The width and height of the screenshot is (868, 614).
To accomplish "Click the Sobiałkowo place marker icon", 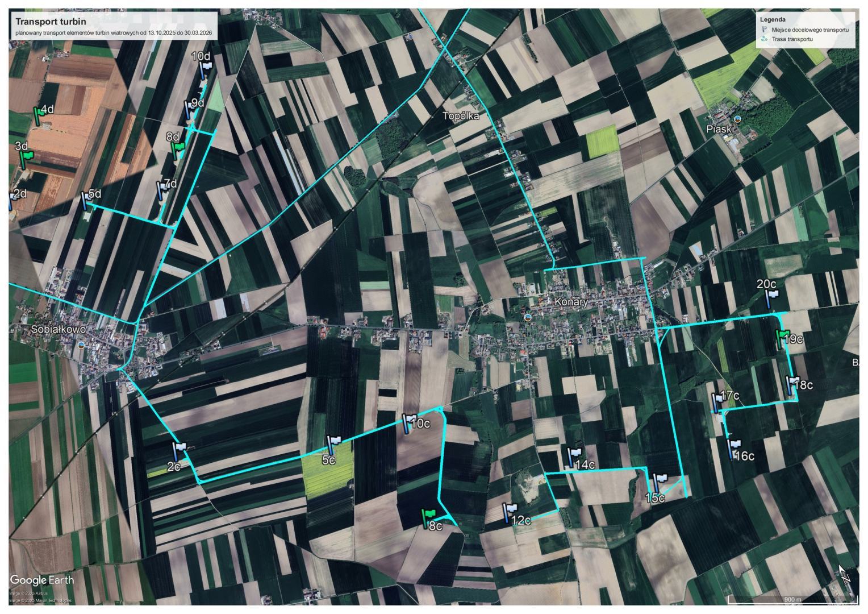I will click(x=82, y=345).
